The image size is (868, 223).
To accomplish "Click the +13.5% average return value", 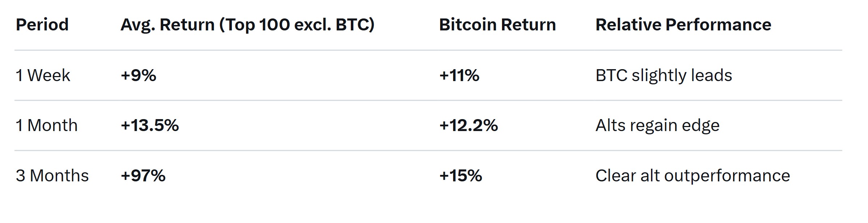I will coord(150,125).
